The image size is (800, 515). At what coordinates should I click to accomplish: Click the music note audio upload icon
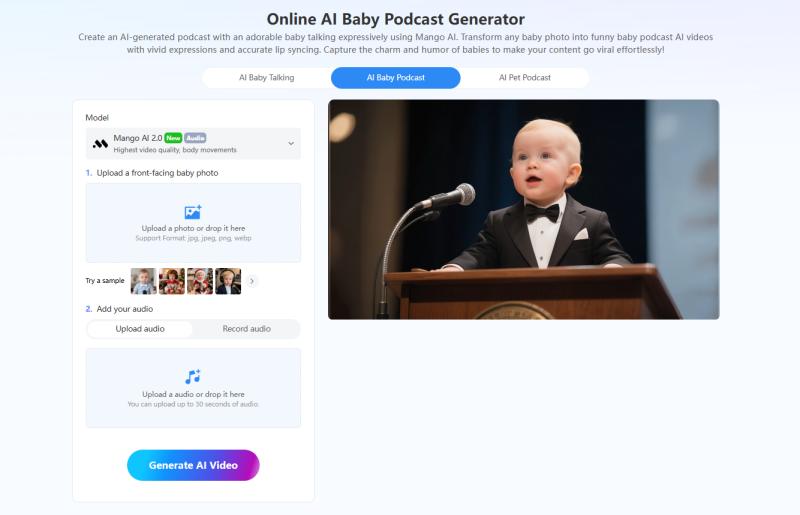click(193, 377)
